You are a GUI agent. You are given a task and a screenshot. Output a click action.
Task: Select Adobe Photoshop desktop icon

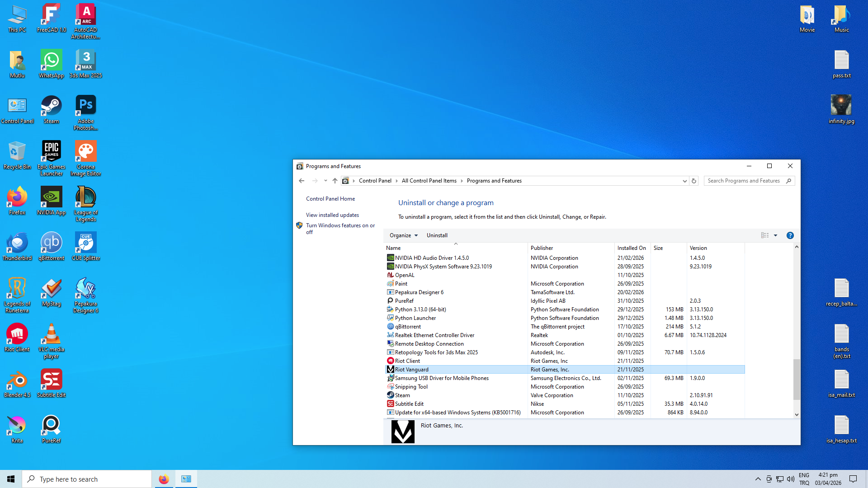click(85, 113)
